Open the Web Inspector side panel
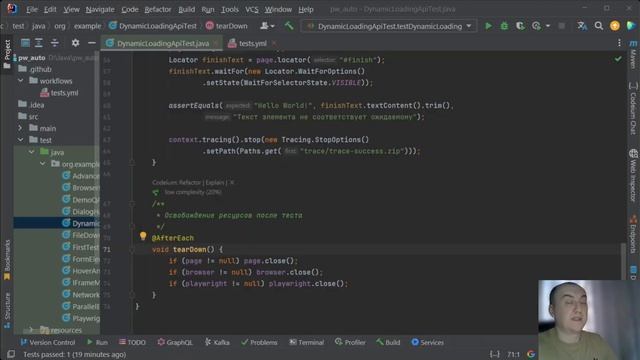 click(x=633, y=176)
